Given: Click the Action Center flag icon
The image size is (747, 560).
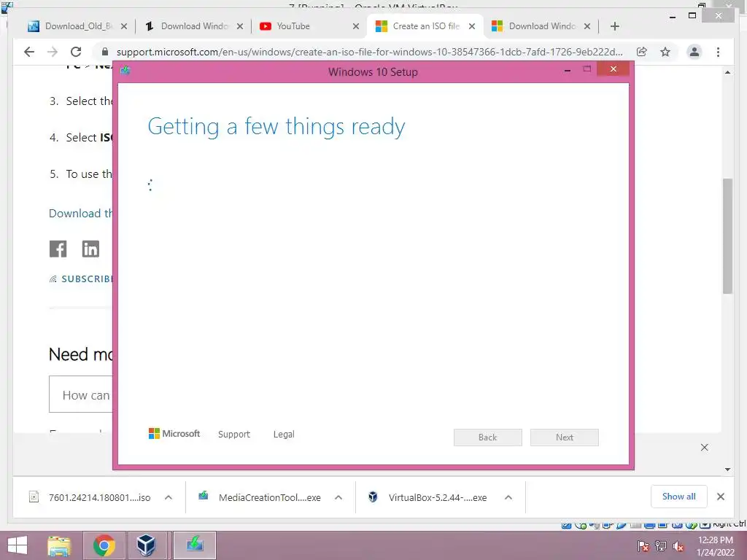Looking at the screenshot, I should [643, 547].
